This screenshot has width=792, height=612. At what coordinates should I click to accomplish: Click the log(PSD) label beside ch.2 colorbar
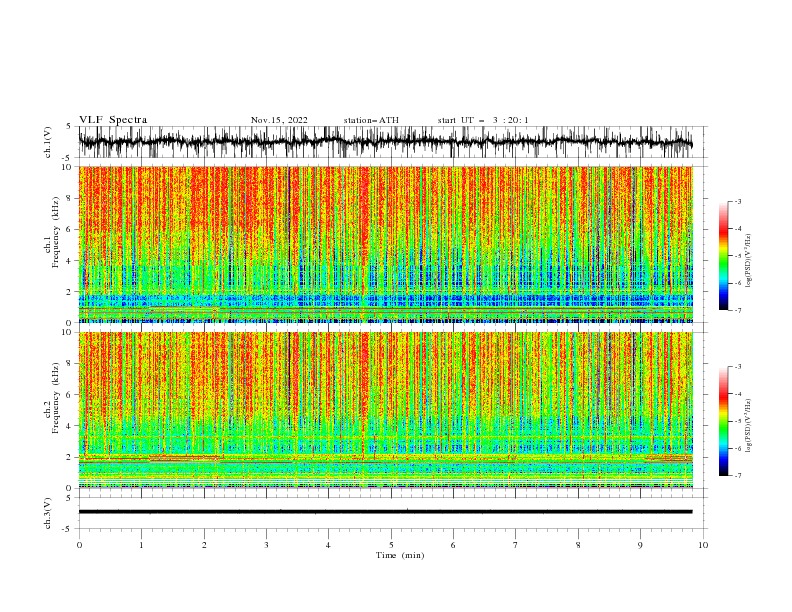coord(749,425)
